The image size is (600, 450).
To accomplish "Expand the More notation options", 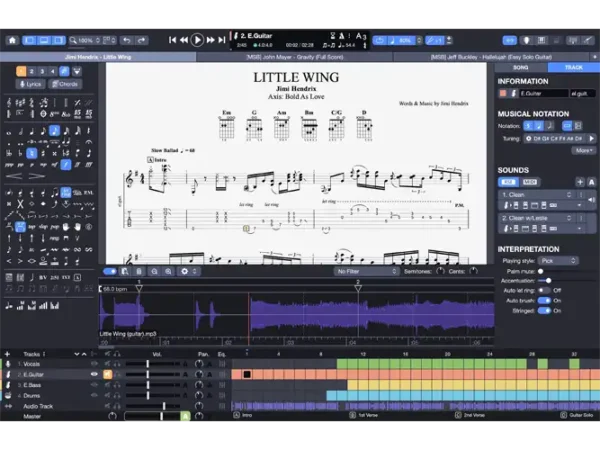I will (584, 150).
